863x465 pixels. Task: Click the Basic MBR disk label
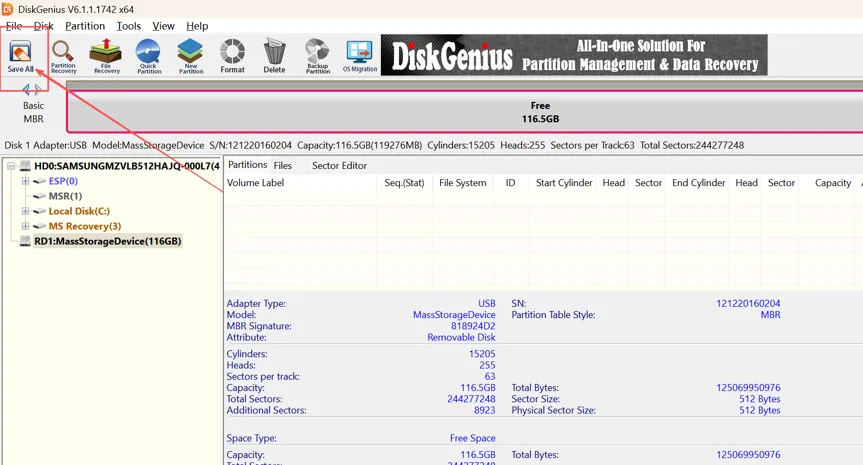pyautogui.click(x=33, y=112)
